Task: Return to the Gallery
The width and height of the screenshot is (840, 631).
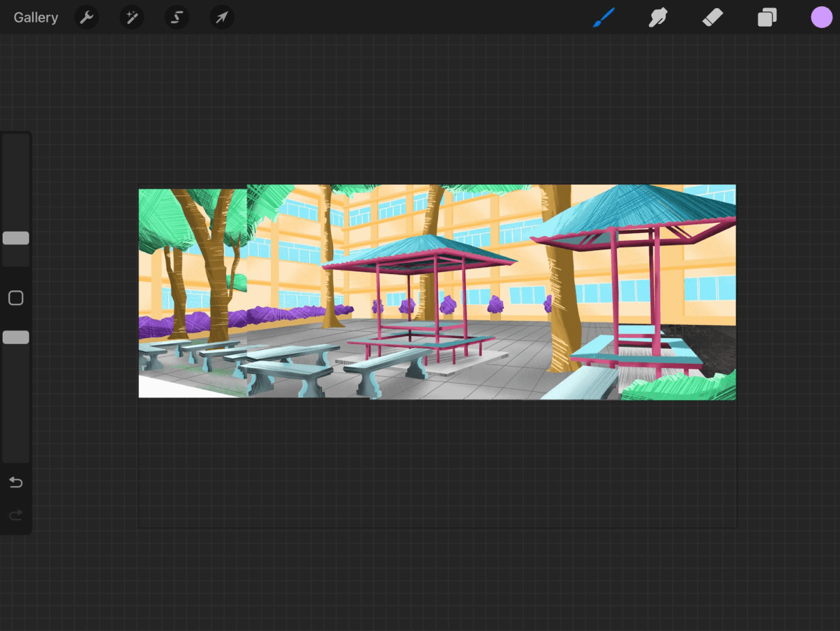Action: [x=35, y=17]
